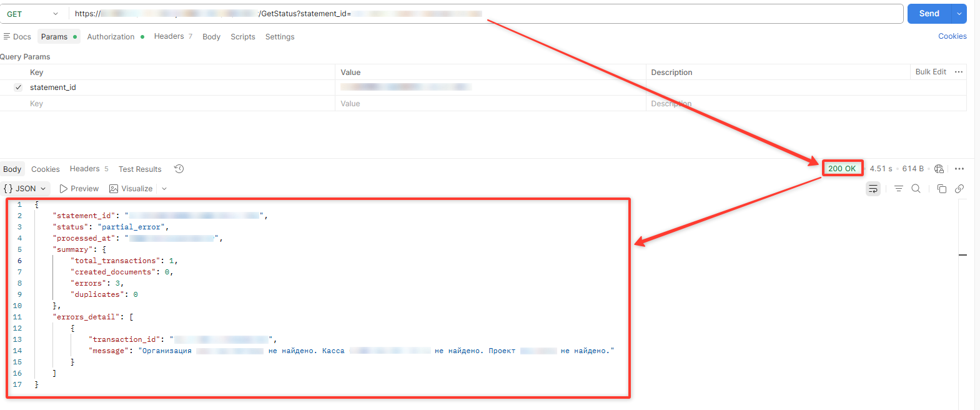Image resolution: width=980 pixels, height=410 pixels.
Task: Open the Docs tab
Action: click(x=17, y=37)
